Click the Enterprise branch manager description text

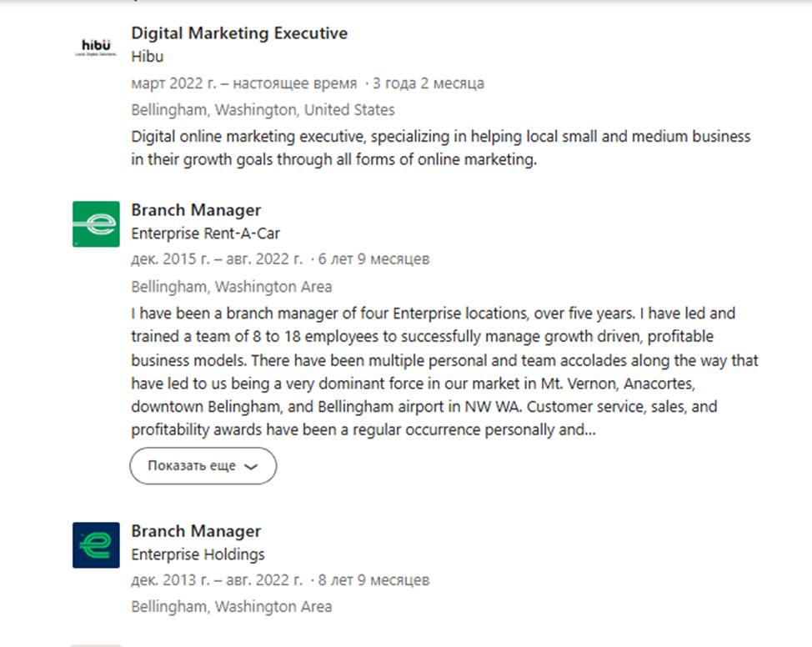click(444, 371)
